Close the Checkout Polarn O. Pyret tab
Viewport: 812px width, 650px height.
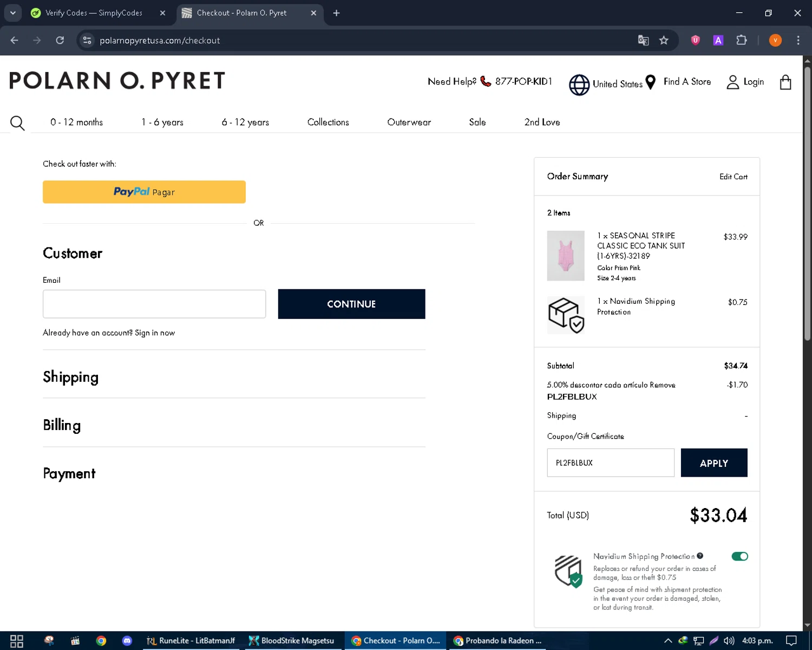(313, 13)
